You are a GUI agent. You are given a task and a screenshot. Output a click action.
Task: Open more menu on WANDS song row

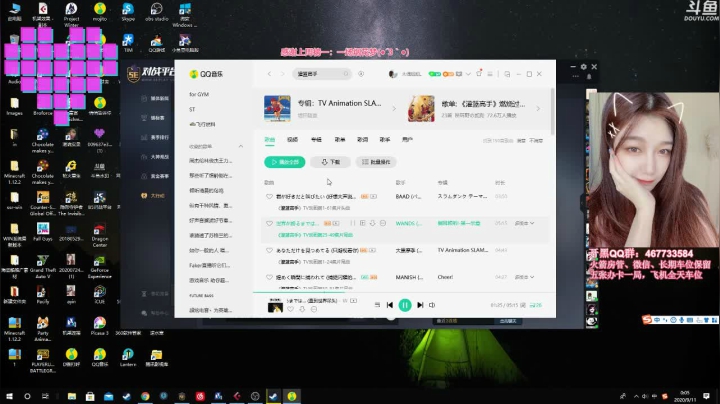(382, 223)
